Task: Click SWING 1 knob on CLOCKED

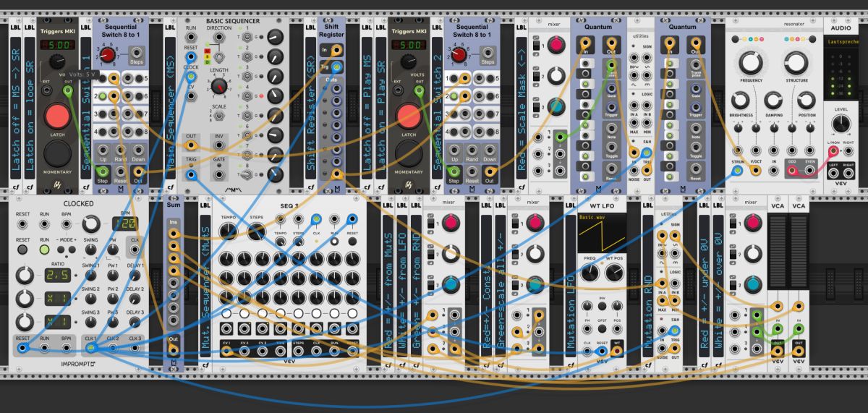Action: click(x=90, y=276)
